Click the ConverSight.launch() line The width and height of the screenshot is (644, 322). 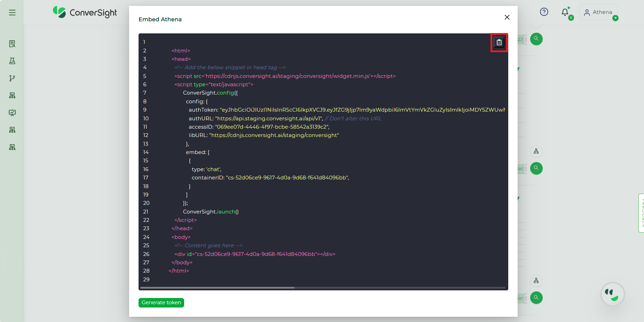point(211,212)
